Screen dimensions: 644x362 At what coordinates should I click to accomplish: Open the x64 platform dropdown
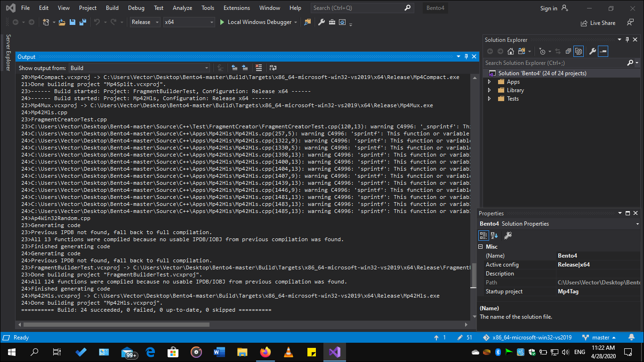[188, 22]
